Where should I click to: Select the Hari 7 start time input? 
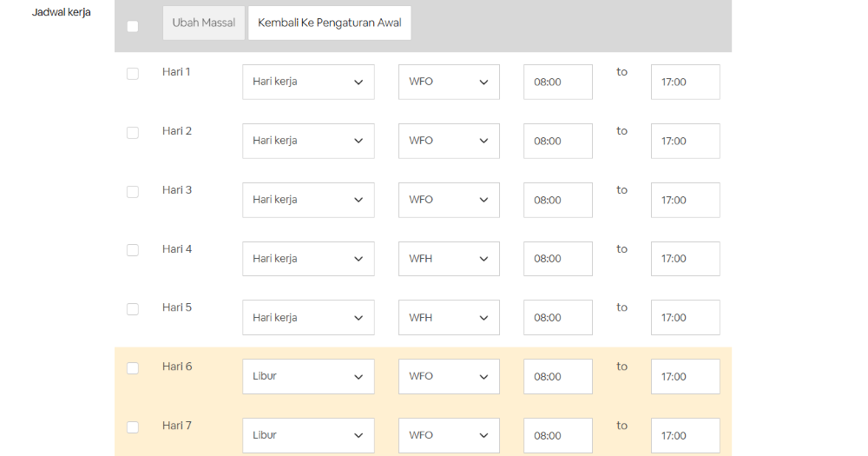point(558,435)
